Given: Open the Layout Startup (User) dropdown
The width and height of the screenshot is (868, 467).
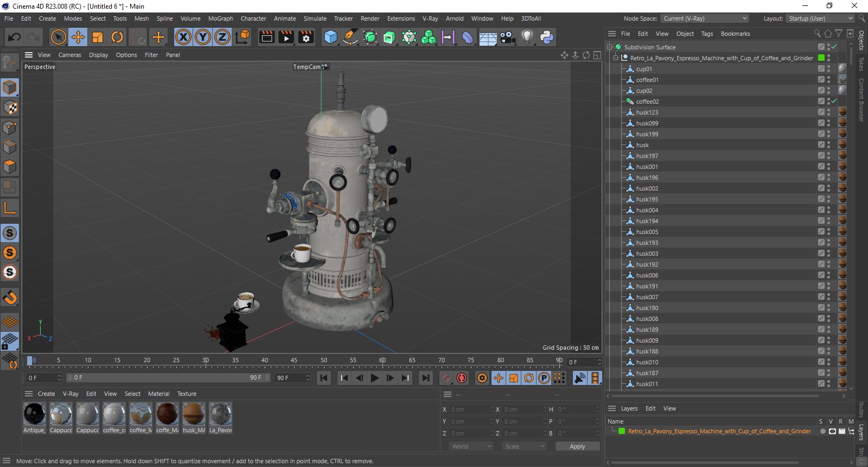Looking at the screenshot, I should coord(820,18).
